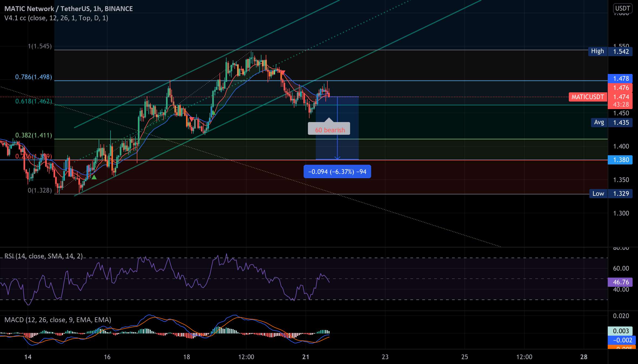
Task: Click the Avg 1.435 price label
Action: pos(612,123)
